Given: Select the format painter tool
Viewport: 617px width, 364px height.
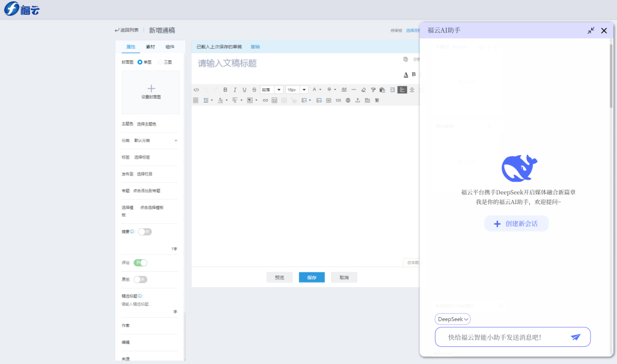Looking at the screenshot, I should point(373,90).
